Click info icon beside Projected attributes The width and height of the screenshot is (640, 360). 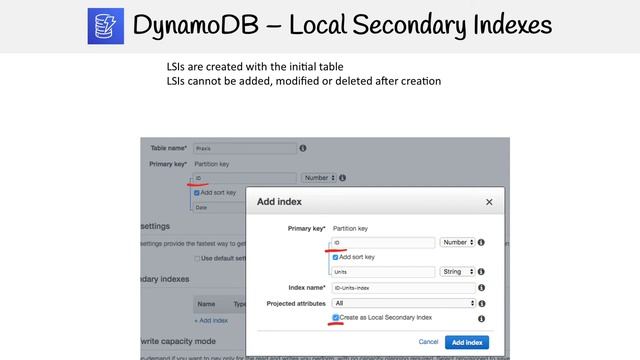click(482, 304)
